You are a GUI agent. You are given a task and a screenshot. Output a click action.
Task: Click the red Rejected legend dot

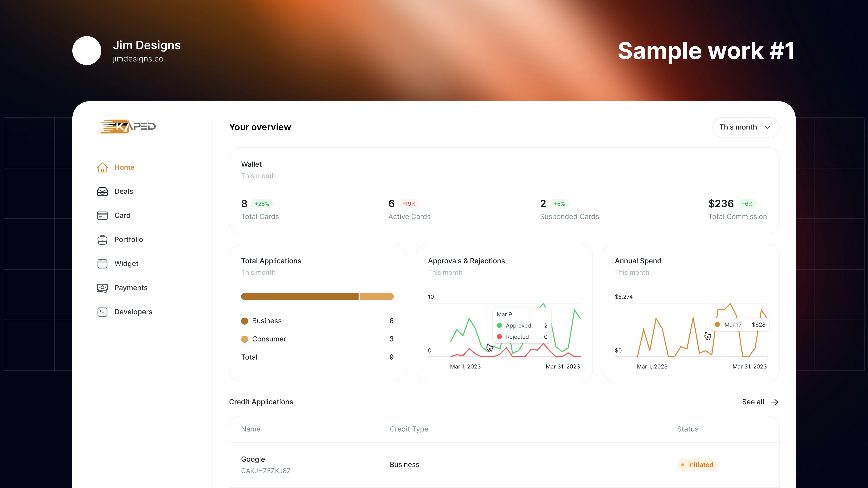pyautogui.click(x=499, y=337)
